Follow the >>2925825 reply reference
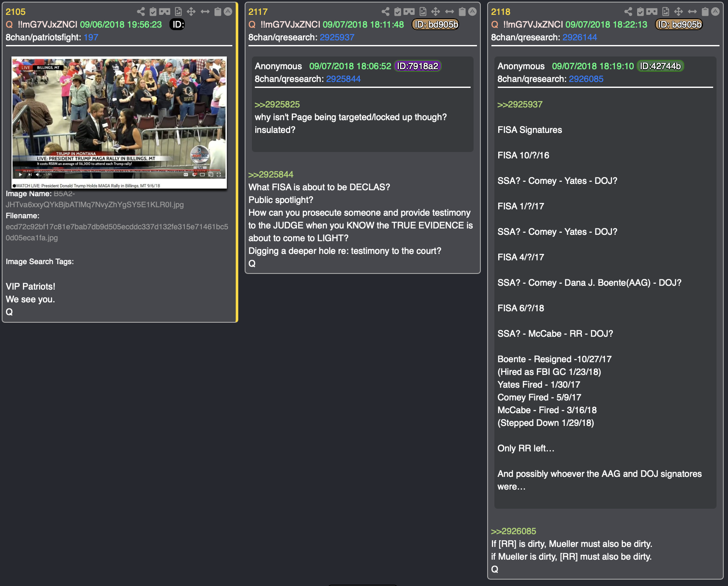The image size is (728, 586). (x=277, y=104)
